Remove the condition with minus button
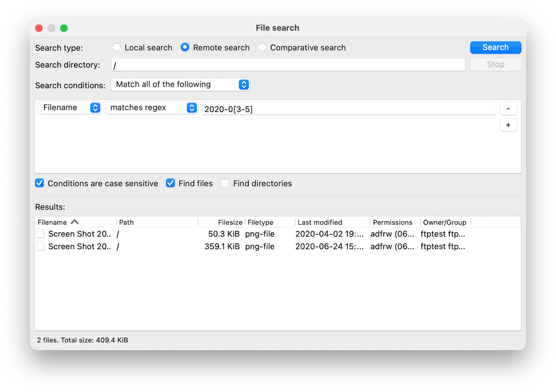The image size is (556, 392). [508, 109]
